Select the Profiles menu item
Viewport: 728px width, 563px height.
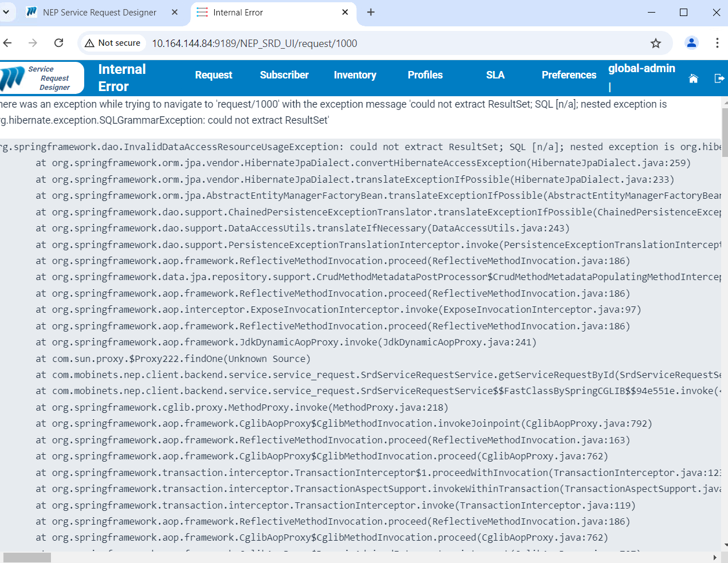click(x=425, y=75)
